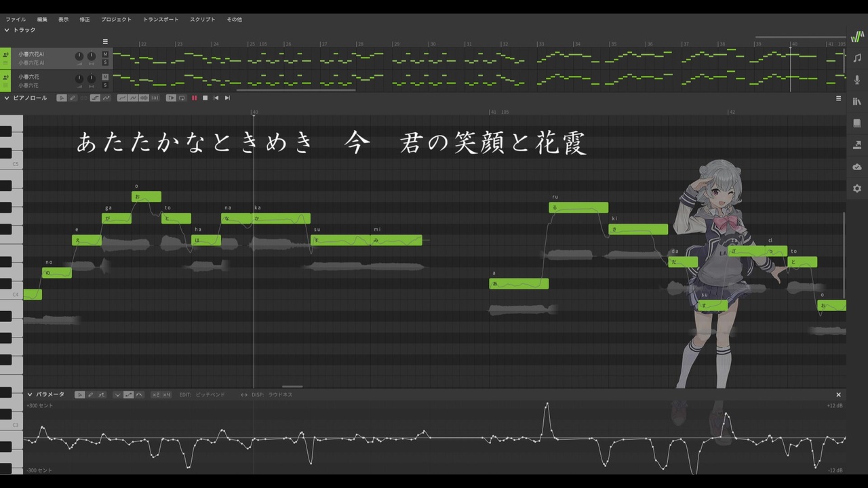Screen dimensions: 868x488
Task: Open the Render export panel icon
Action: [857, 145]
